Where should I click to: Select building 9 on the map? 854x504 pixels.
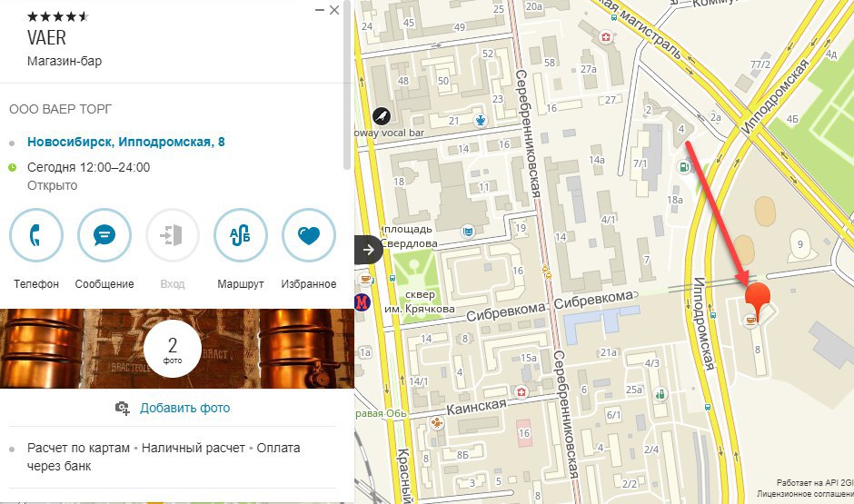point(800,244)
